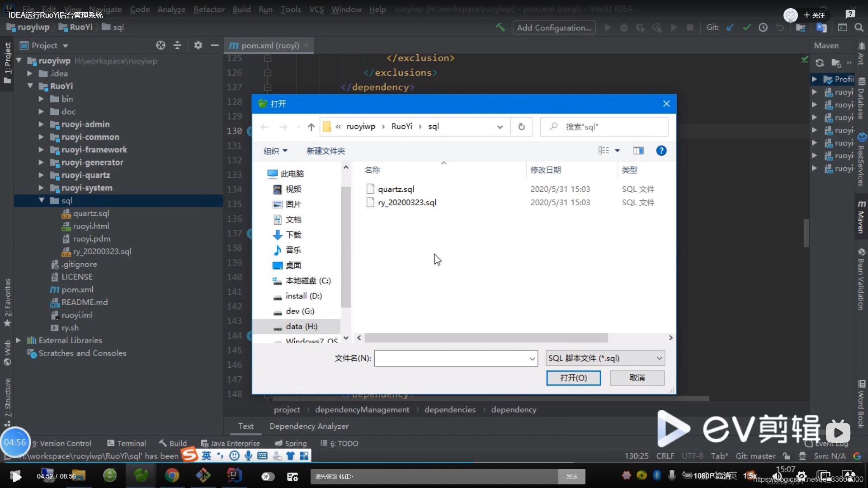Expand External Libraries node
This screenshot has width=868, height=488.
pos(19,340)
